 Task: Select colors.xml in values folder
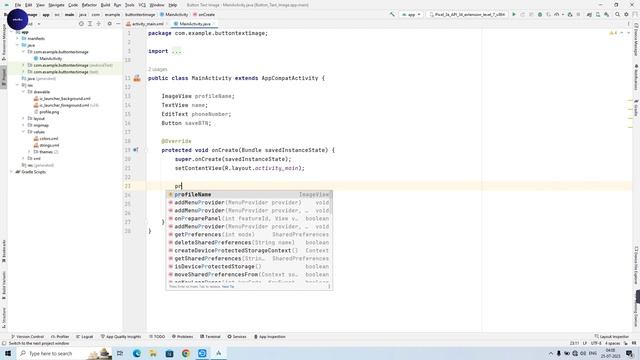tap(47, 138)
